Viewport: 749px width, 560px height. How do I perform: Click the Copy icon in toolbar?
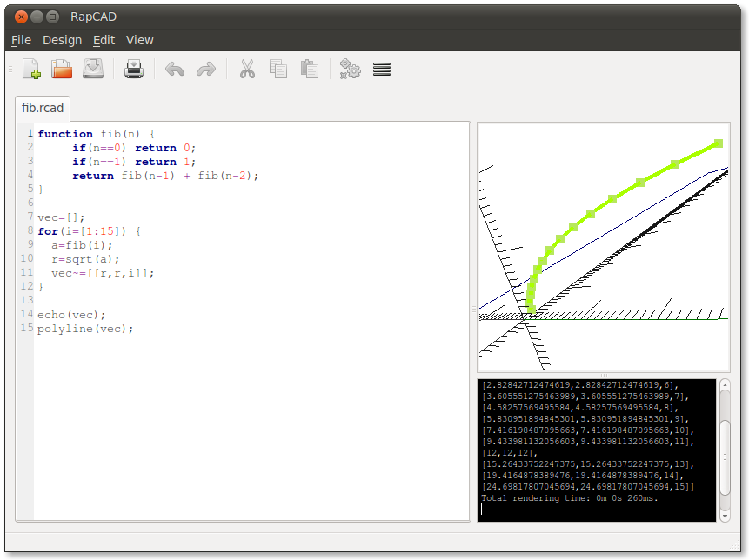coord(278,69)
